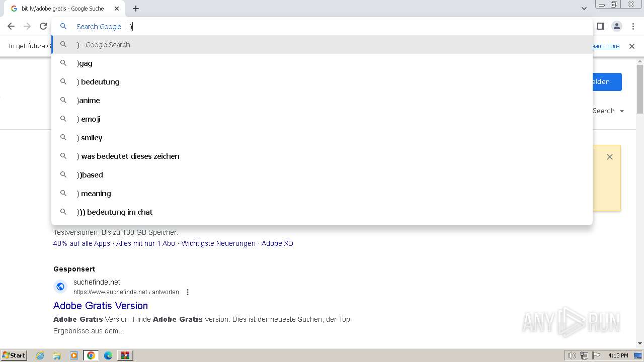Pick the ') smiley' suggestion
644x362 pixels.
click(x=322, y=138)
